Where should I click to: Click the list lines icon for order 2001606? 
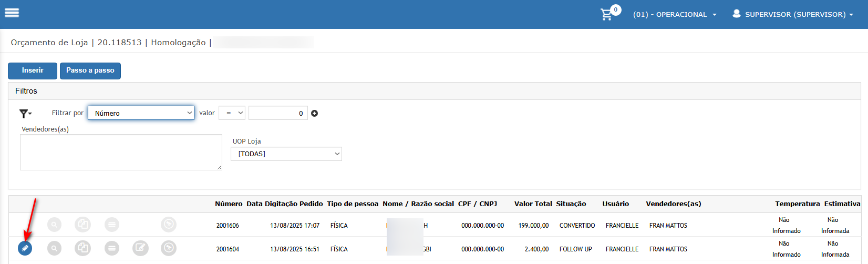point(111,225)
